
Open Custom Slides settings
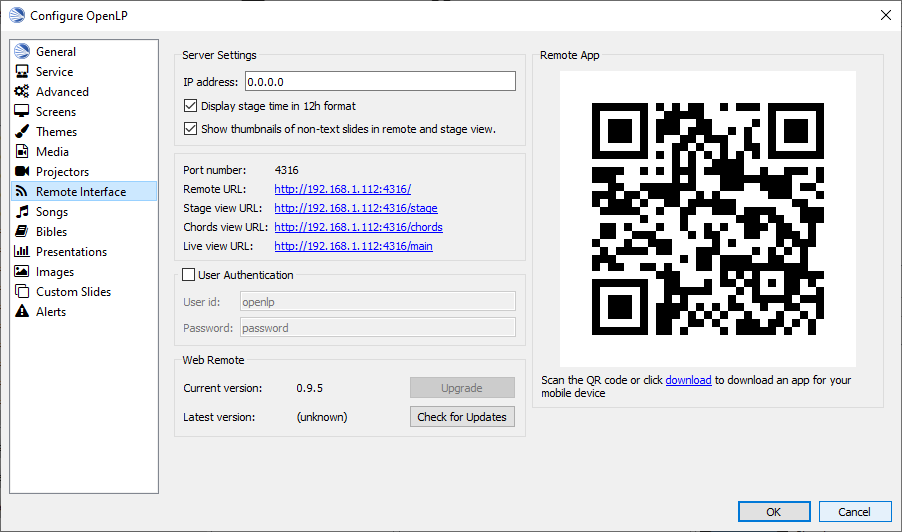(x=84, y=292)
